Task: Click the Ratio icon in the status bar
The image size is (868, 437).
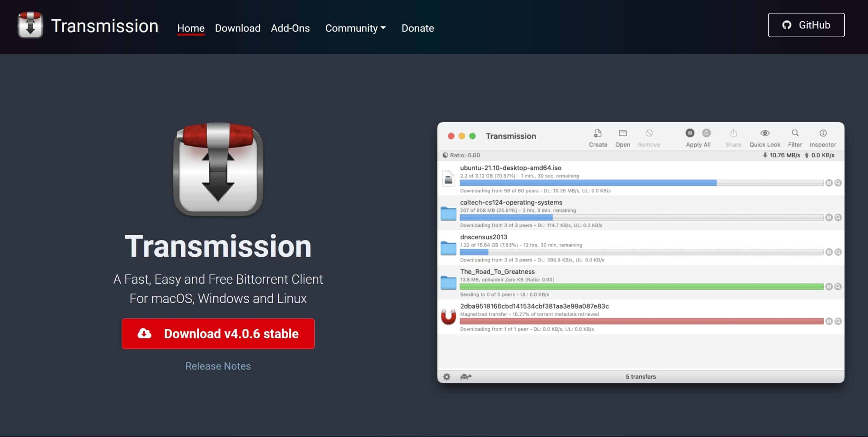Action: (x=445, y=155)
